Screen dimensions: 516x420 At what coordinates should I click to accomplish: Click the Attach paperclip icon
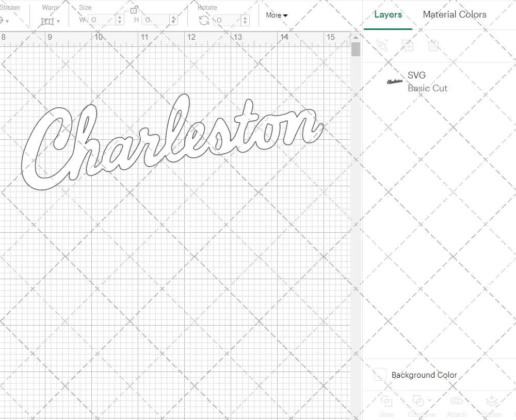pos(456,401)
